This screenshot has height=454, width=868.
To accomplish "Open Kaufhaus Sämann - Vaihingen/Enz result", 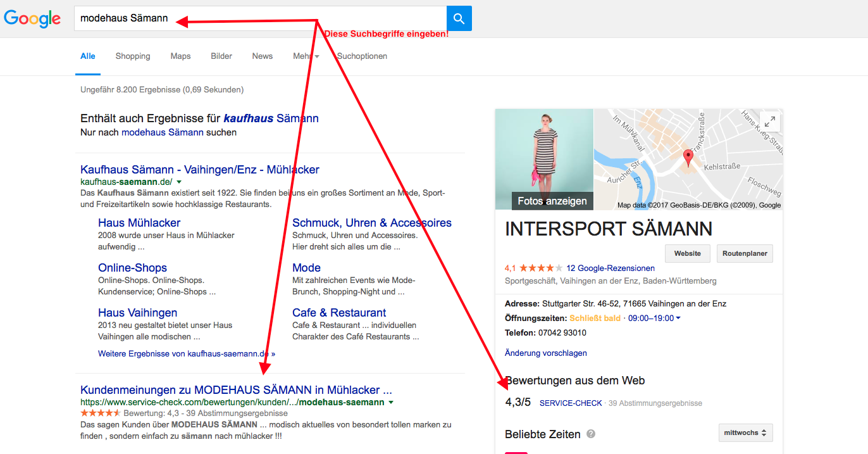I will click(200, 170).
